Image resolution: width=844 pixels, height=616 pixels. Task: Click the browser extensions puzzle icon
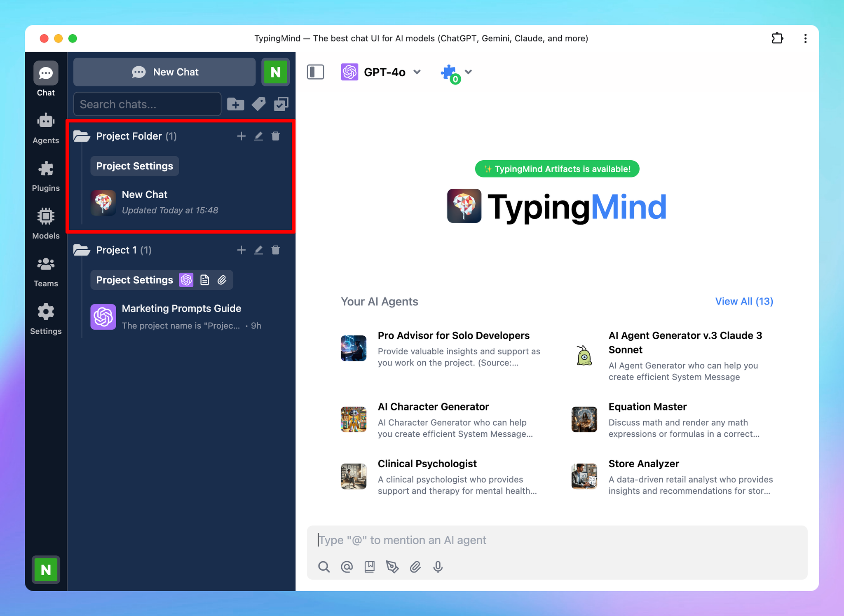[x=777, y=38]
